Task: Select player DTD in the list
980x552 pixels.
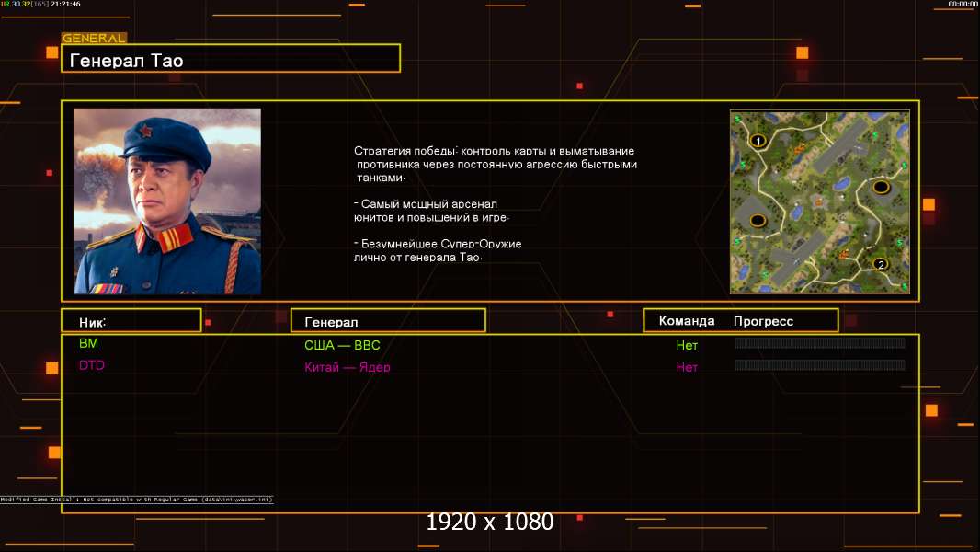Action: pos(91,365)
